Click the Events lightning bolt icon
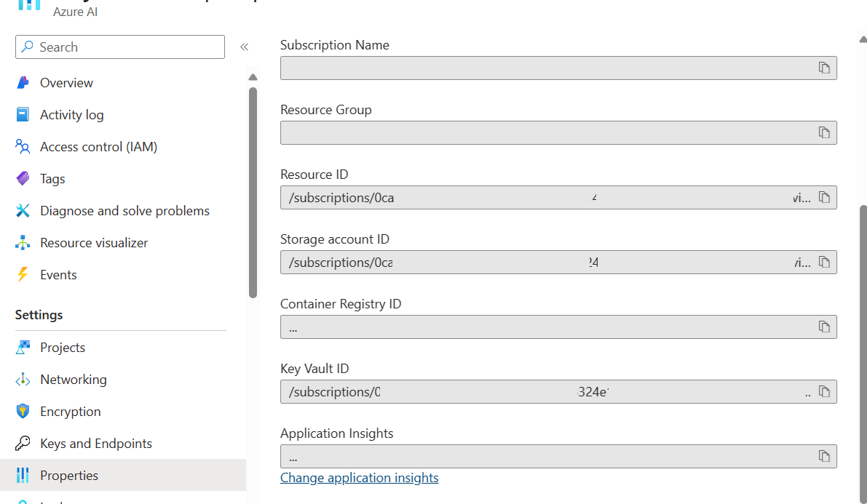Image resolution: width=867 pixels, height=504 pixels. pyautogui.click(x=24, y=274)
